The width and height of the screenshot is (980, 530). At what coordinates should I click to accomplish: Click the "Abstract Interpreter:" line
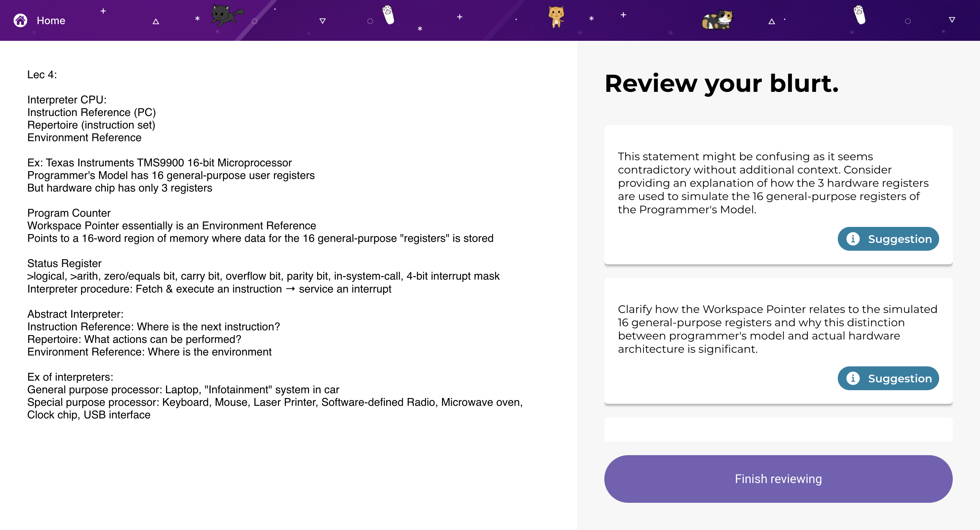(75, 314)
